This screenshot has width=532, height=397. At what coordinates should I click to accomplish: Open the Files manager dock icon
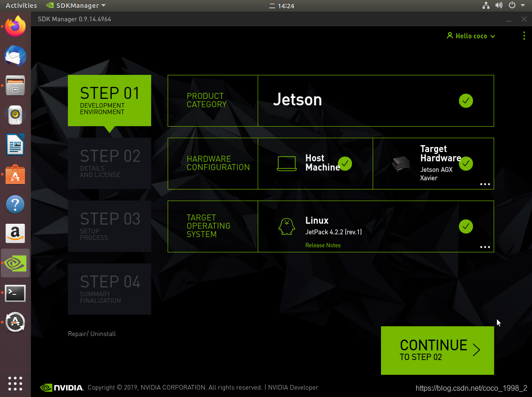click(15, 85)
